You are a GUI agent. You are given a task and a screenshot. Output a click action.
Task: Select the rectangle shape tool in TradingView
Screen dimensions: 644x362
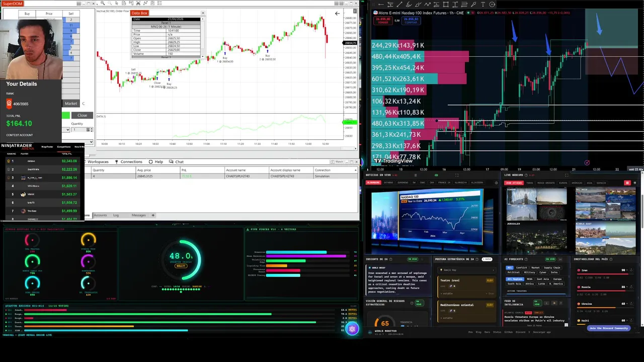pyautogui.click(x=446, y=5)
